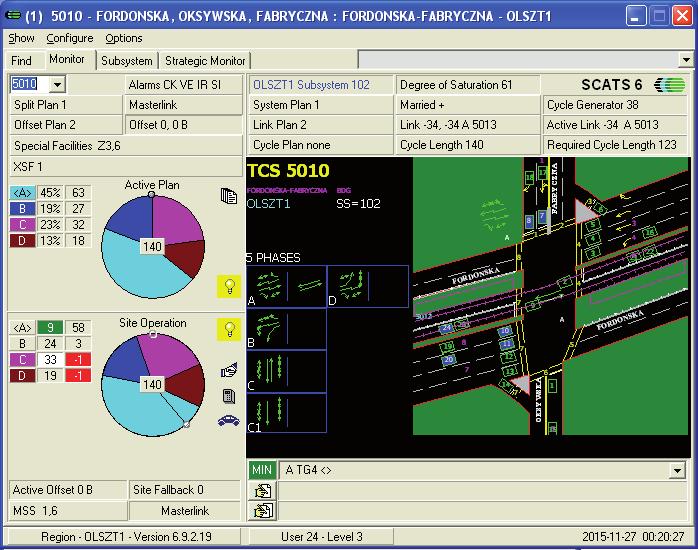The height and width of the screenshot is (550, 698).
Task: Select phase B diagram box
Action: 287,329
